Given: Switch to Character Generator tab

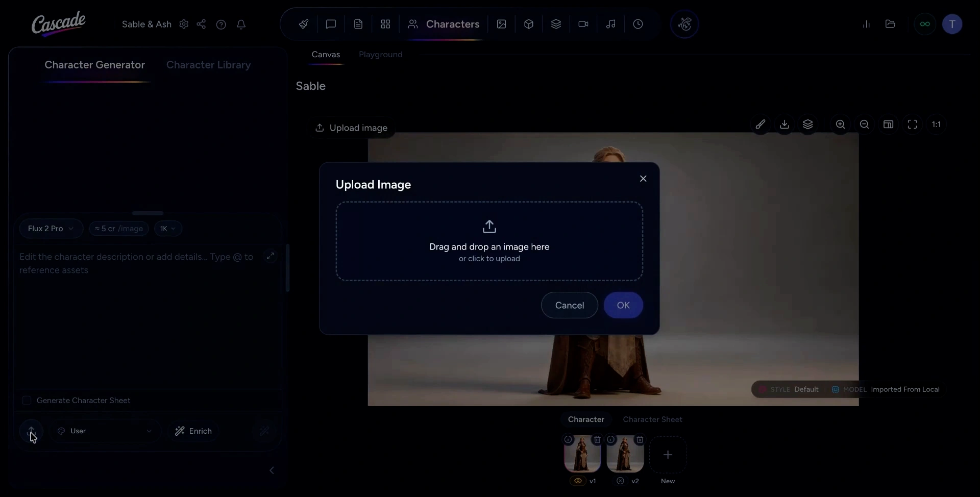Looking at the screenshot, I should pos(95,65).
